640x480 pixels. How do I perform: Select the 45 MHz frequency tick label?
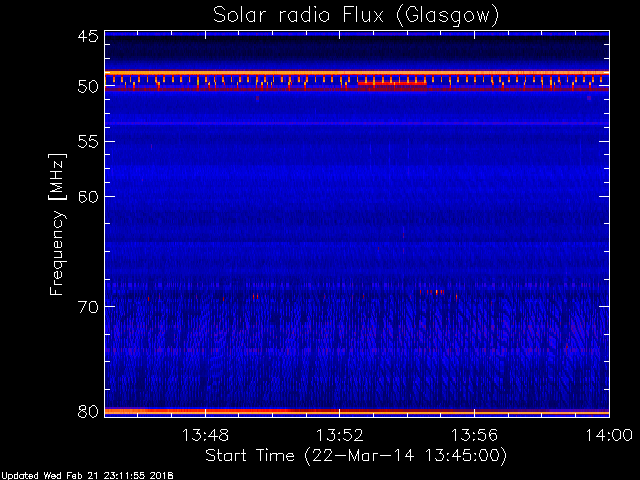point(87,36)
